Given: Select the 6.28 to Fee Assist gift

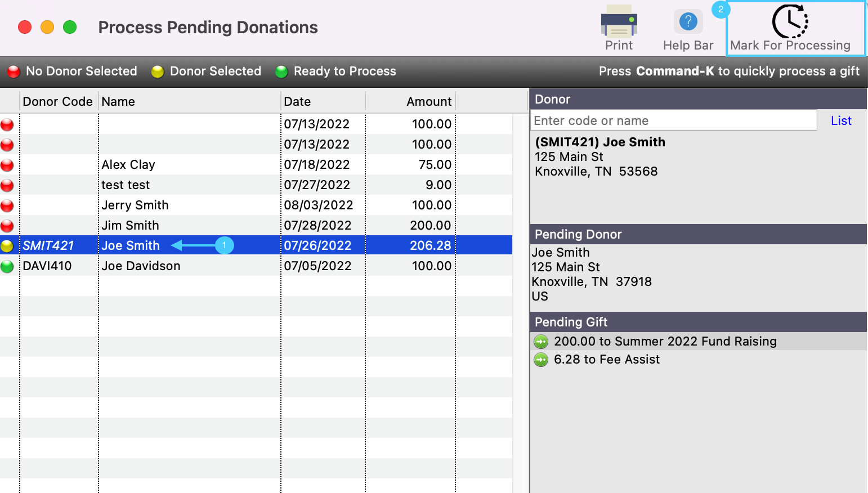Looking at the screenshot, I should pos(606,360).
